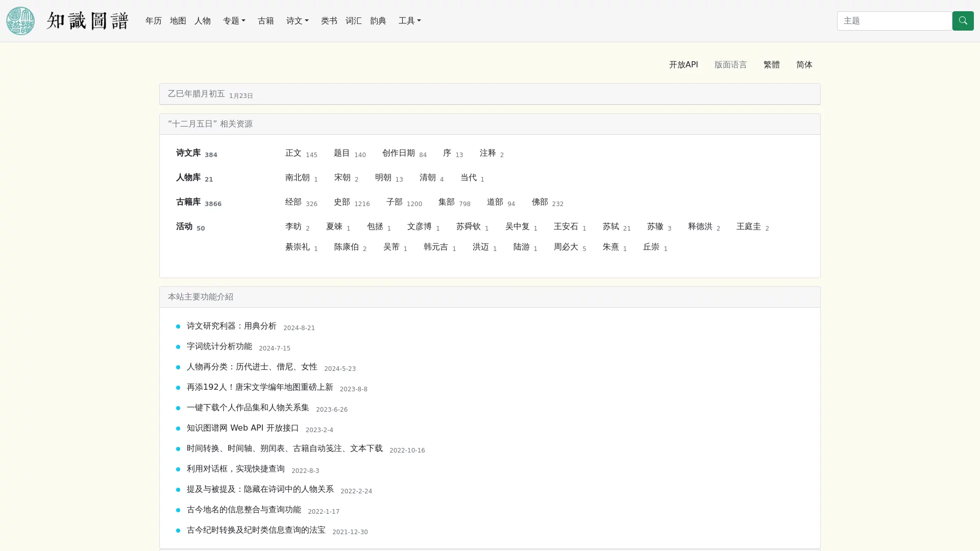Open the 韵典 section
Screen dimensions: 980x551
click(378, 20)
